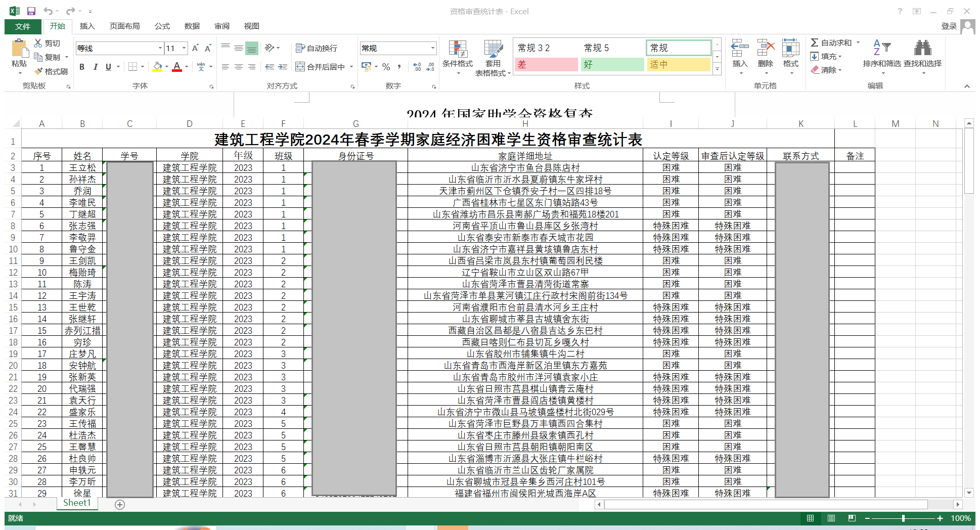Toggle Italic formatting
This screenshot has width=980, height=530.
coord(95,67)
